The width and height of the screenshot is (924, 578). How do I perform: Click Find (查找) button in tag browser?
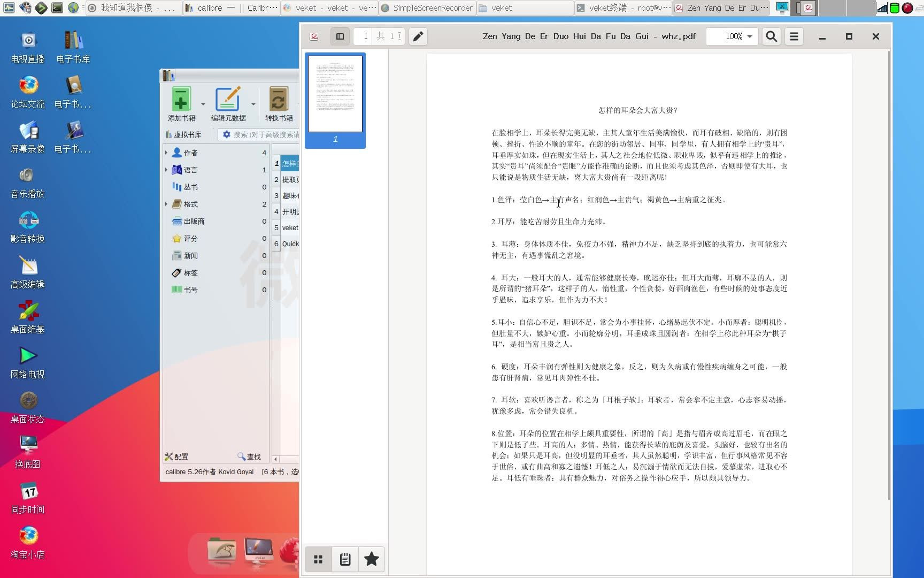(249, 457)
